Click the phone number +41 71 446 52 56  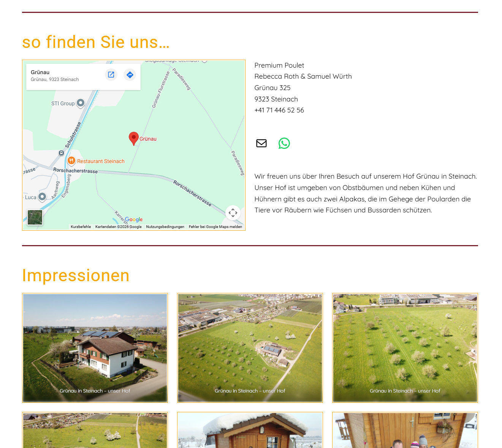[279, 110]
